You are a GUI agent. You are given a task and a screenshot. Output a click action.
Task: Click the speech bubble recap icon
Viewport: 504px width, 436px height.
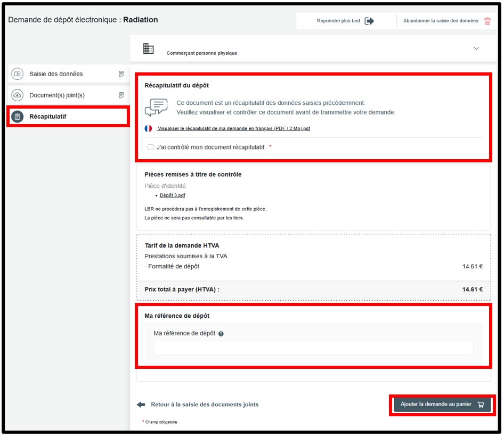156,108
